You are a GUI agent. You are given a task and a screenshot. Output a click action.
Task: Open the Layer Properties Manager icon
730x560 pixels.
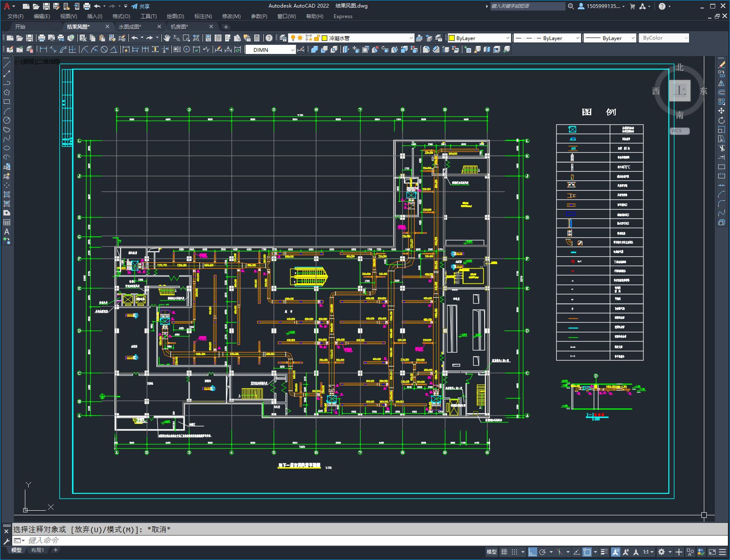(283, 38)
